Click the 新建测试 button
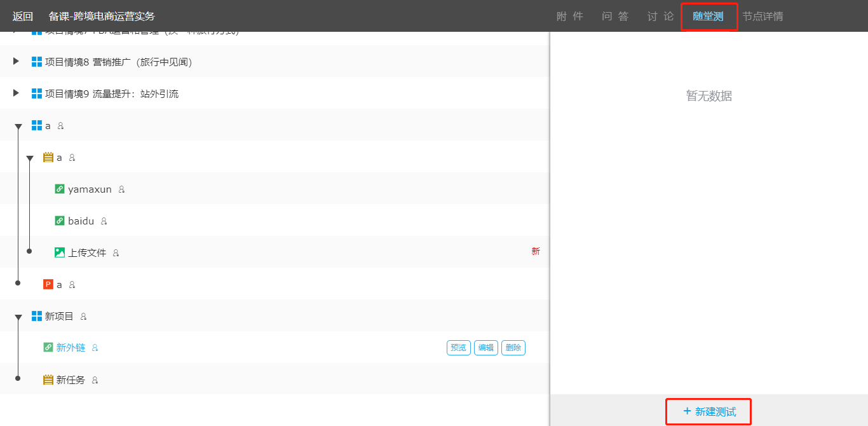This screenshot has width=868, height=426. pos(709,412)
